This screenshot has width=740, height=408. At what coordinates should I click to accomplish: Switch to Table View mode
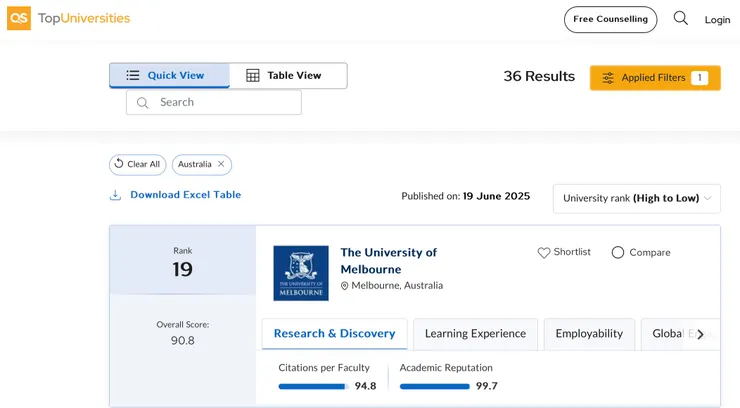point(288,75)
